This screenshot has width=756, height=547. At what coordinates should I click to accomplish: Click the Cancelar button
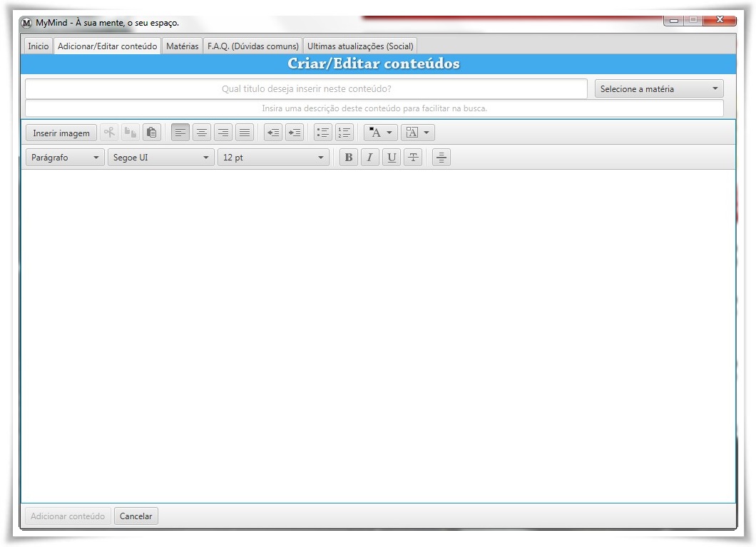[x=136, y=516]
